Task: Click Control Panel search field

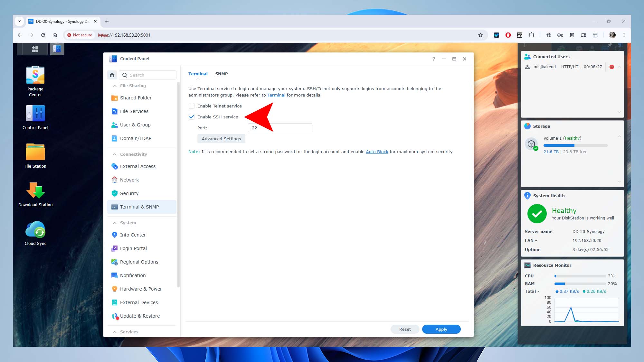Action: 148,75
